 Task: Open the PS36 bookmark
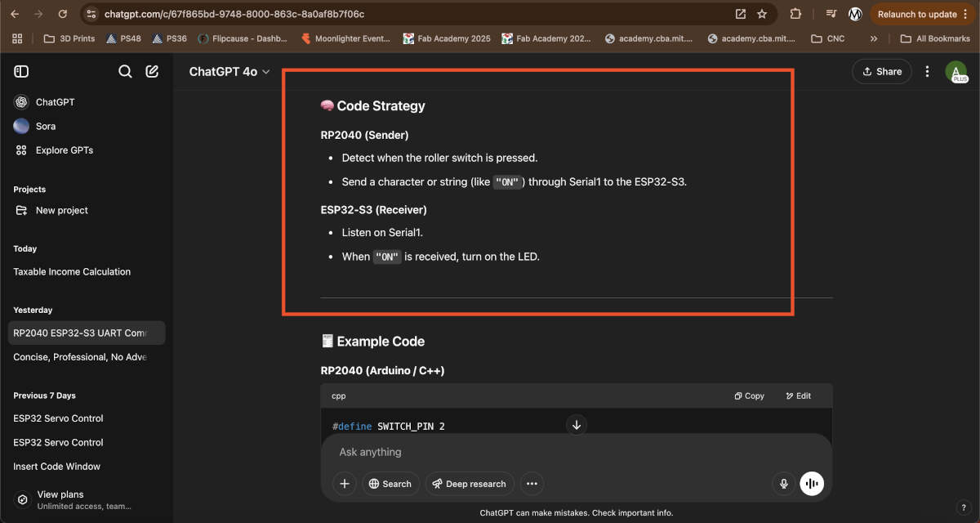pos(169,38)
